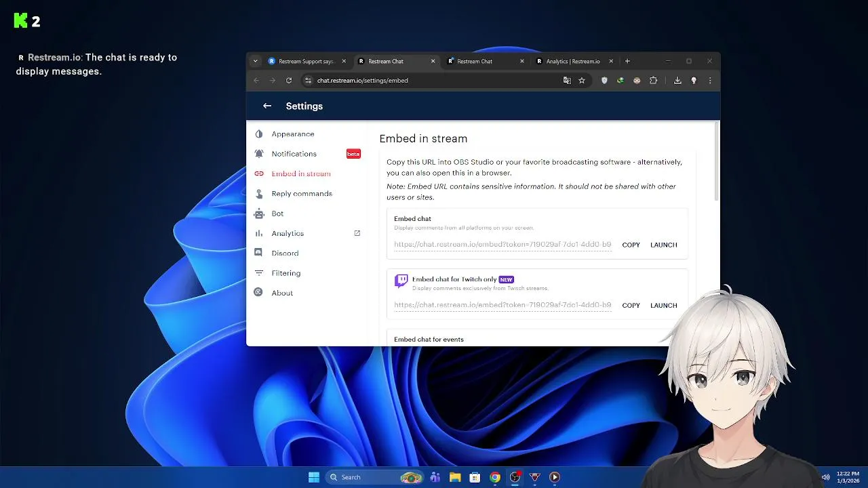
Task: Click the Filtering lines icon
Action: 258,273
